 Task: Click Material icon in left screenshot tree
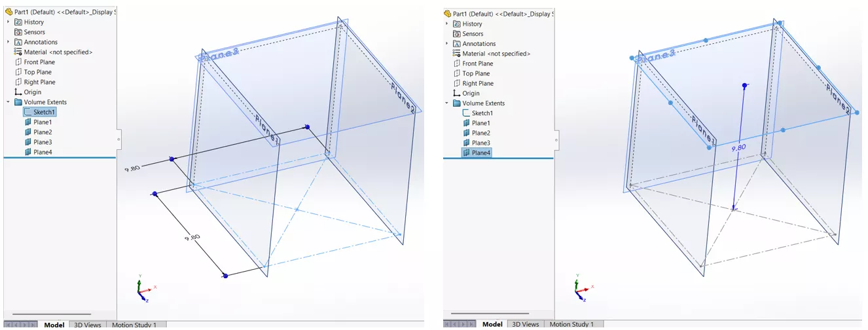18,52
